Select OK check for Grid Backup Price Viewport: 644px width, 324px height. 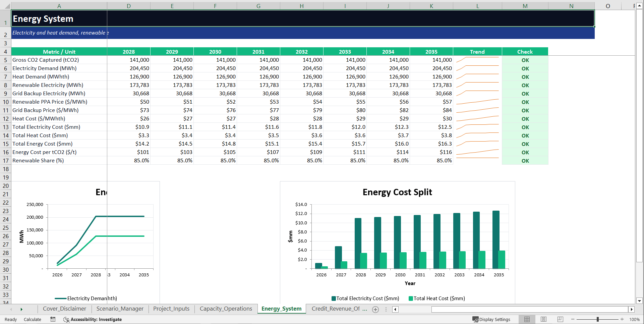point(525,110)
